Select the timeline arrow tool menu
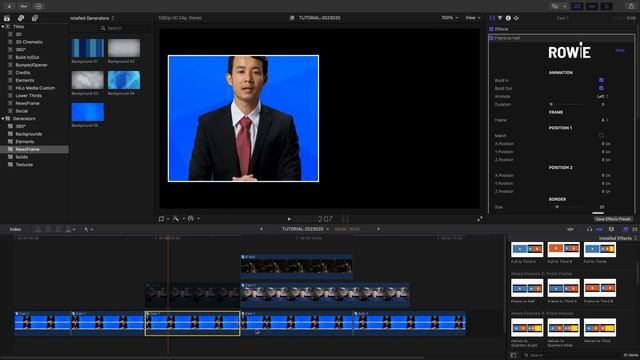 point(88,229)
